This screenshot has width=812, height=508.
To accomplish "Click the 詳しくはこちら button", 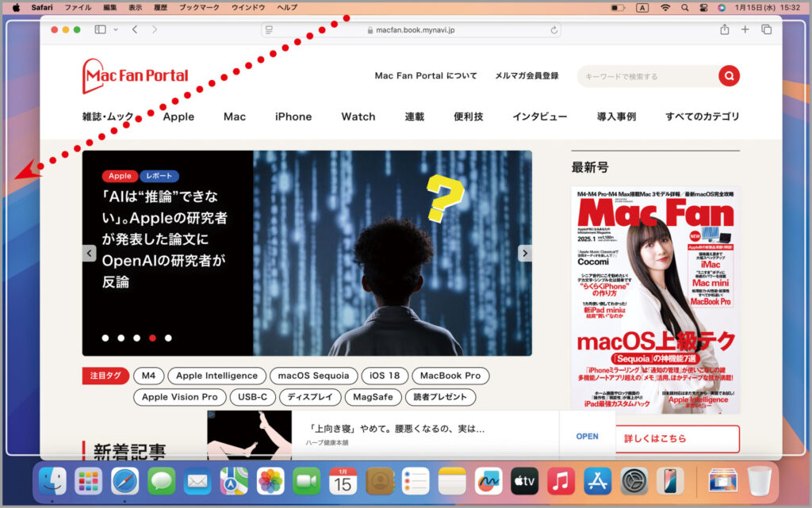I will (677, 439).
